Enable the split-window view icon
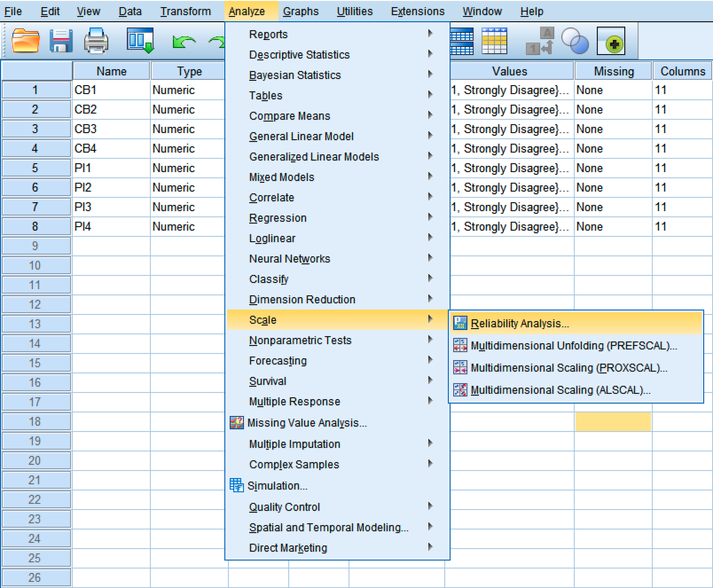This screenshot has width=713, height=588. 461,40
